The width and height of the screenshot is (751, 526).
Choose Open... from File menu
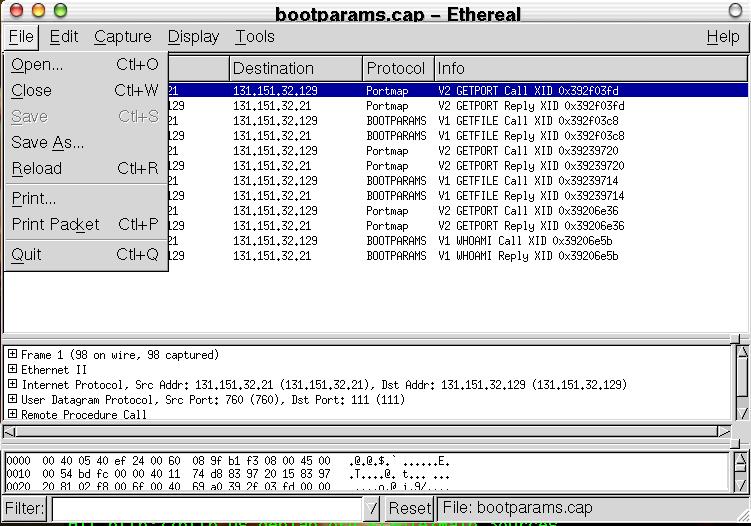[x=85, y=65]
